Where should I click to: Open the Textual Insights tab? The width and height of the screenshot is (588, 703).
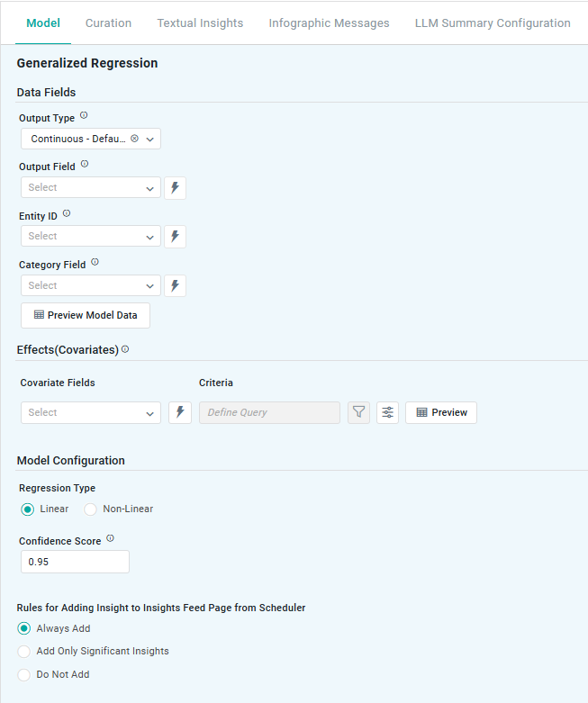pos(200,23)
